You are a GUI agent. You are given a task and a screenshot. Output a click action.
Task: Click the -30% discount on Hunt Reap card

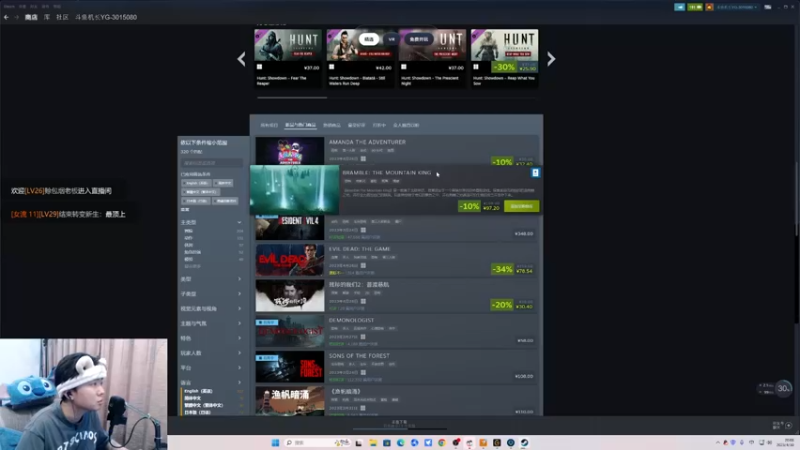(503, 67)
